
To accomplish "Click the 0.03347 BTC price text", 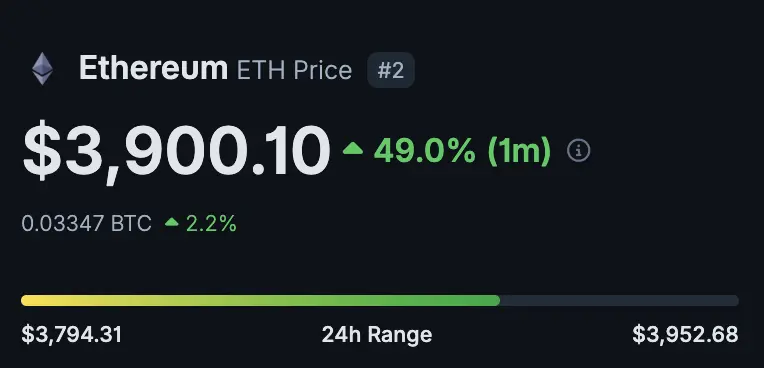I will point(86,224).
